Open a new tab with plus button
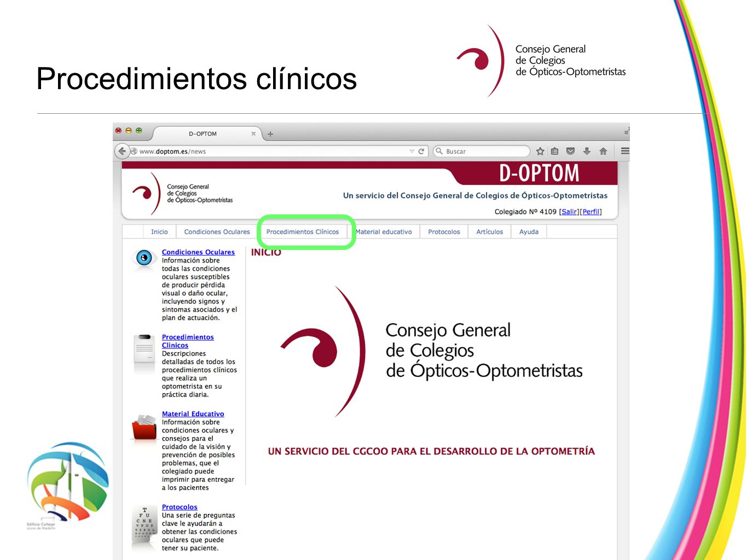The image size is (747, 560). click(270, 134)
